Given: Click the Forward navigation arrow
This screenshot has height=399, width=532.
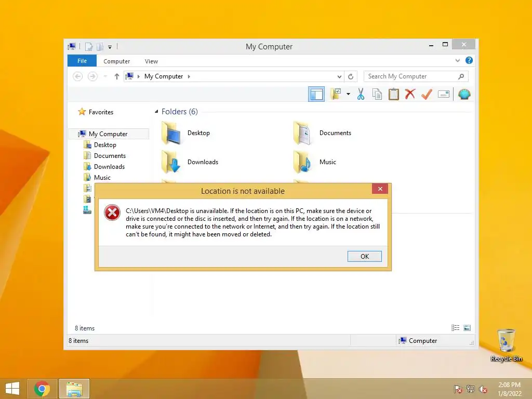Looking at the screenshot, I should tap(92, 76).
